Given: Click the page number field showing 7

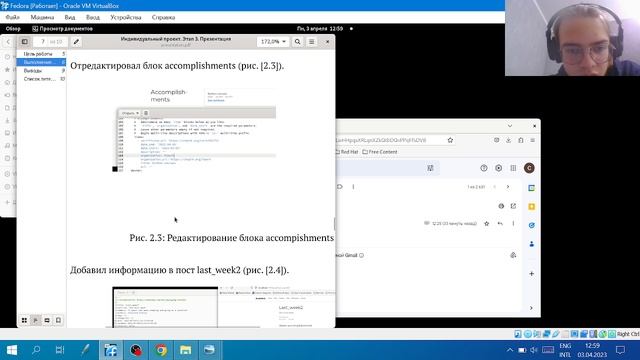Looking at the screenshot, I should click(x=43, y=42).
